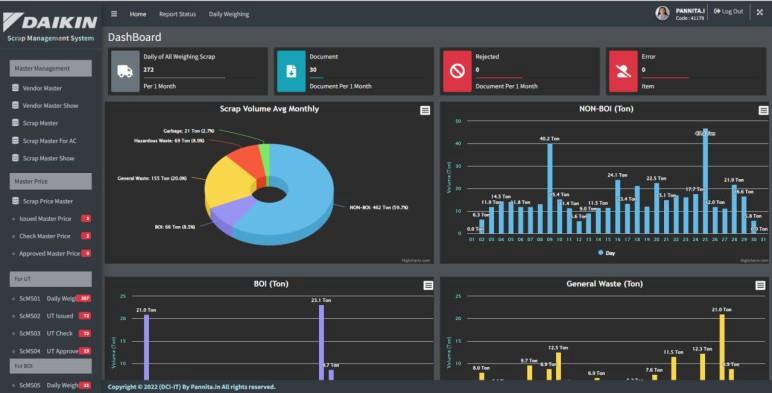Collapse the Master Management section header
Image resolution: width=772 pixels, height=393 pixels.
pyautogui.click(x=51, y=68)
